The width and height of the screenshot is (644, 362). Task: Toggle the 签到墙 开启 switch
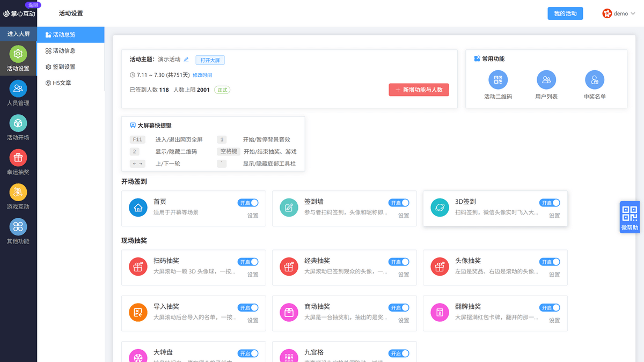tap(399, 203)
